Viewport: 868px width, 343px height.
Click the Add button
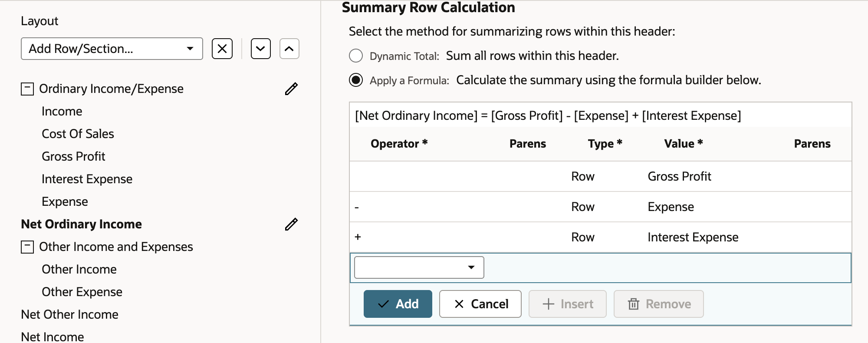[398, 304]
